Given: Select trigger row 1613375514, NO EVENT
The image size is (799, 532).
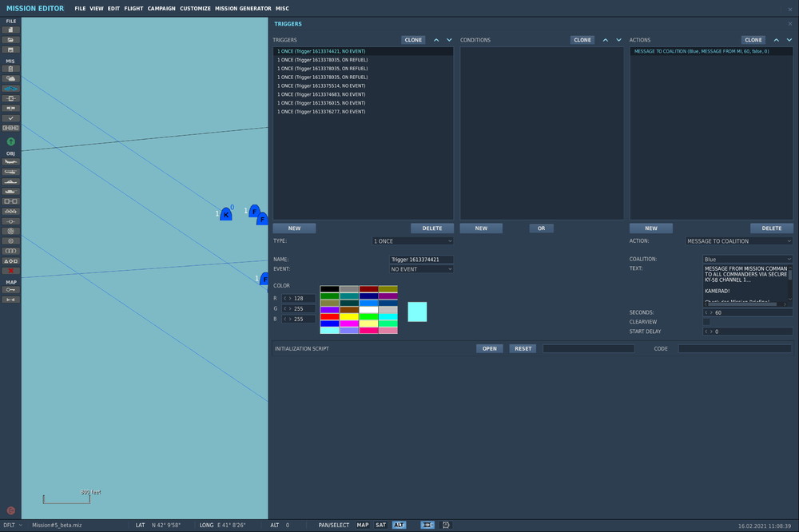Looking at the screenshot, I should (363, 85).
